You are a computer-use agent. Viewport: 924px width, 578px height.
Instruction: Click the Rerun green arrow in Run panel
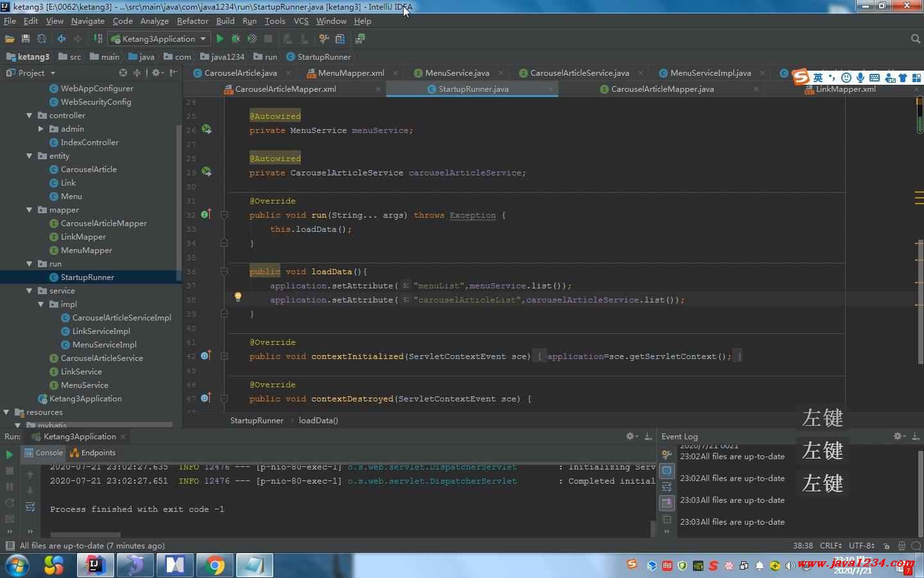[9, 455]
